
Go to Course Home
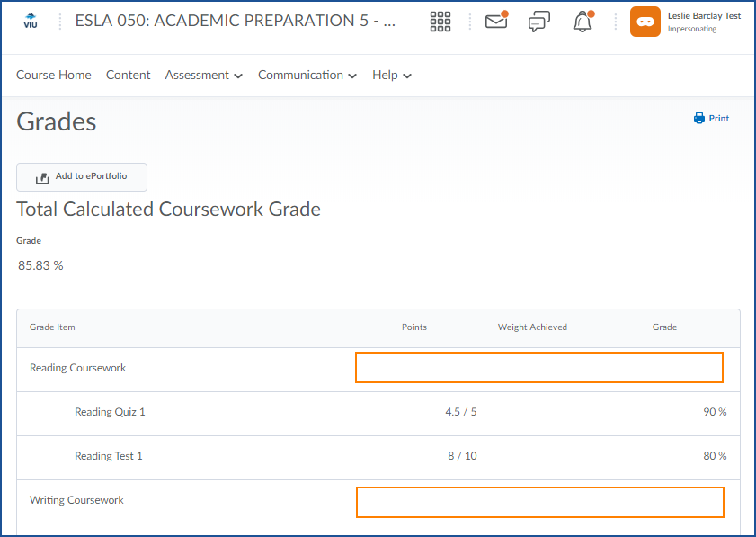54,76
